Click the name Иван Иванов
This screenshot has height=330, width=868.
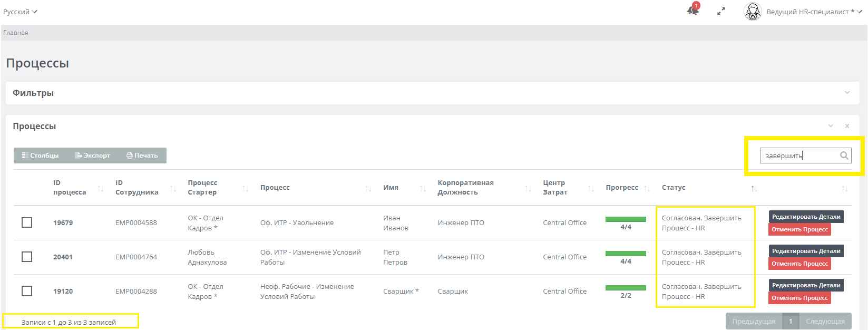click(396, 223)
